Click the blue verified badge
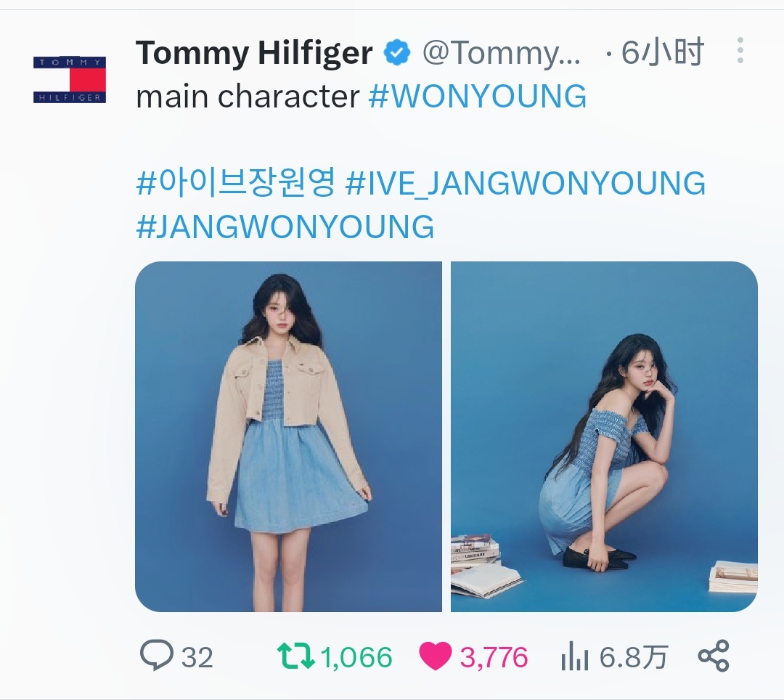784x700 pixels. (397, 52)
